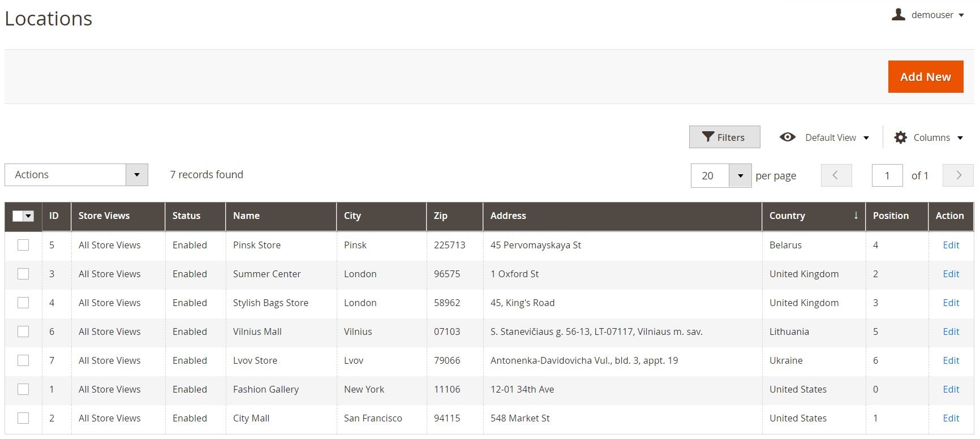Click the Country column sort arrow

856,216
